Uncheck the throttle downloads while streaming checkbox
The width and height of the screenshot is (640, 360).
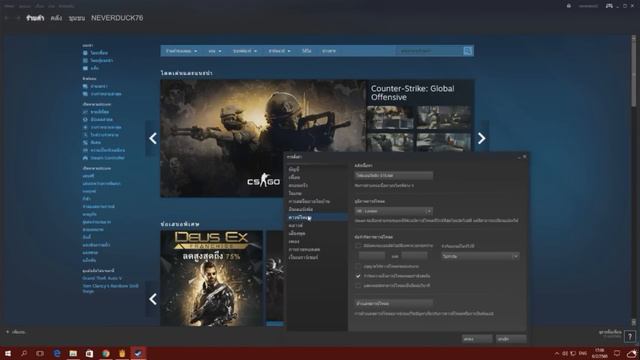[358, 276]
